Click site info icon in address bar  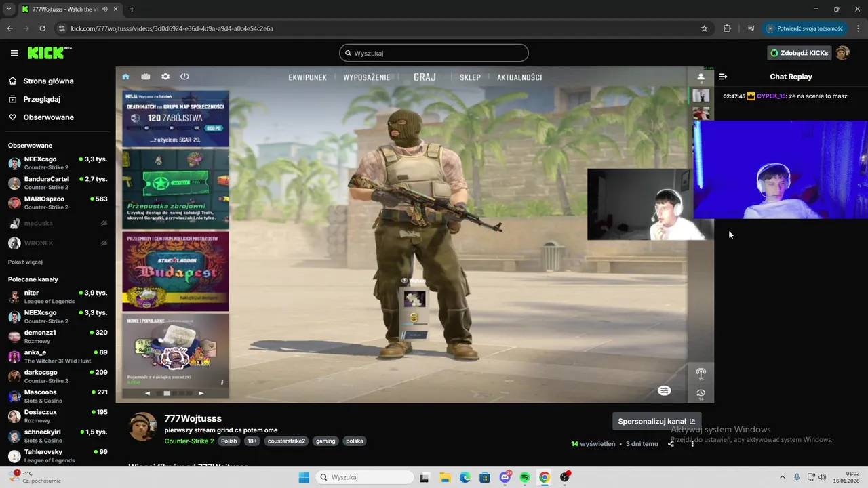point(62,28)
